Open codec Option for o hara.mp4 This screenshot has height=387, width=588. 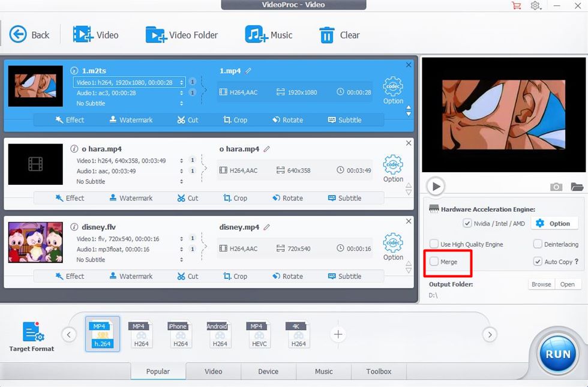point(393,169)
